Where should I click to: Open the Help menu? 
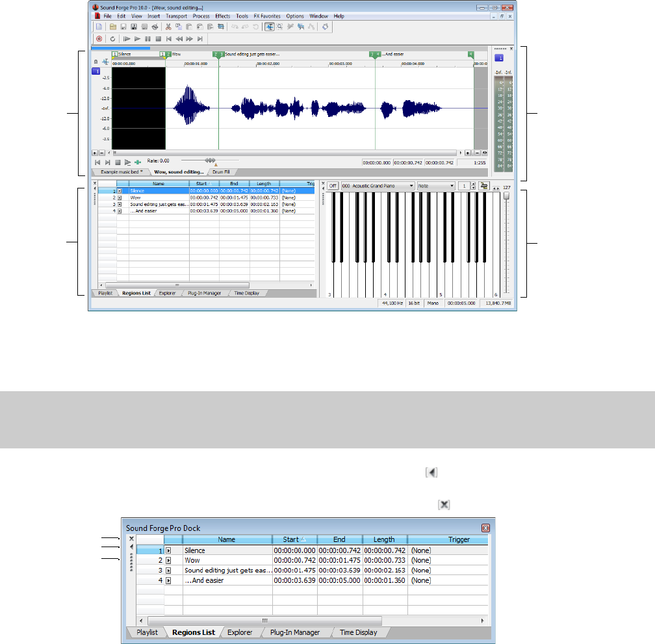339,16
